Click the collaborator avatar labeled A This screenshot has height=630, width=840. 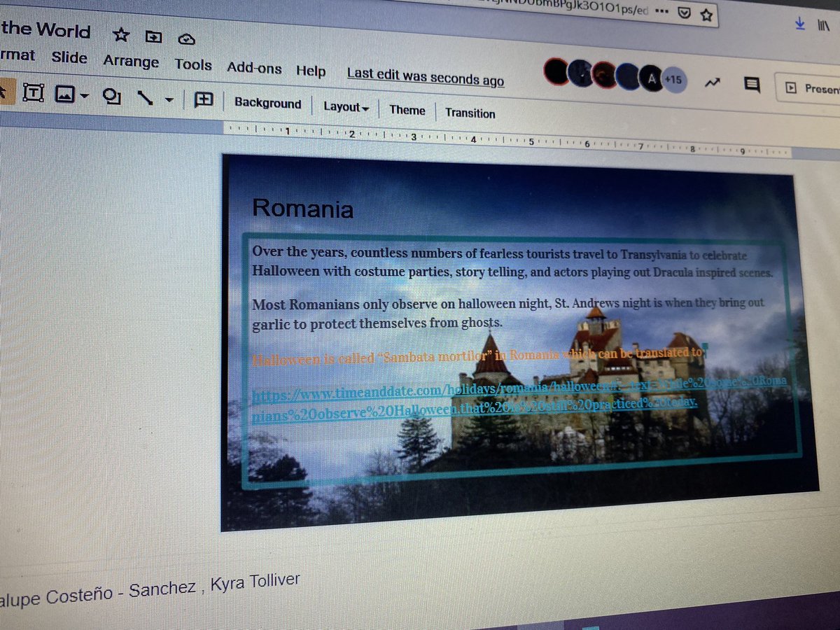(652, 78)
